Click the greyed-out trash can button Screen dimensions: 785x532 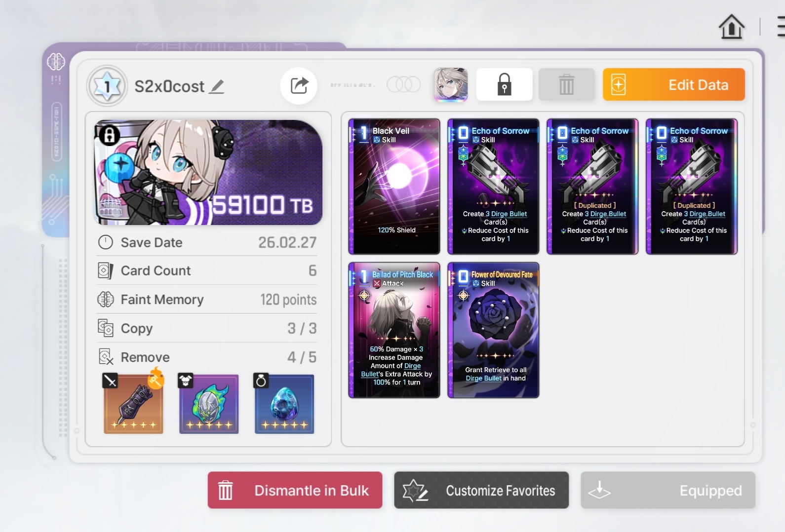tap(566, 84)
